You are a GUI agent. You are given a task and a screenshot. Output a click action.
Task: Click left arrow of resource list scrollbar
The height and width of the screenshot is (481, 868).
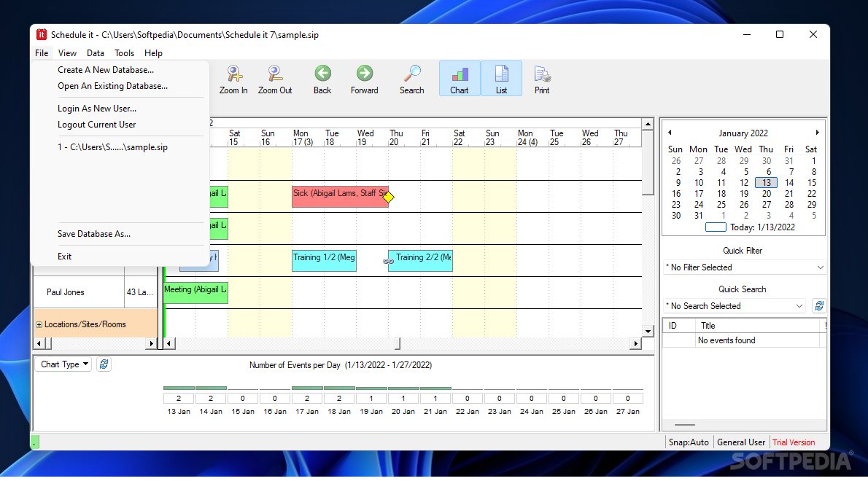[x=39, y=344]
